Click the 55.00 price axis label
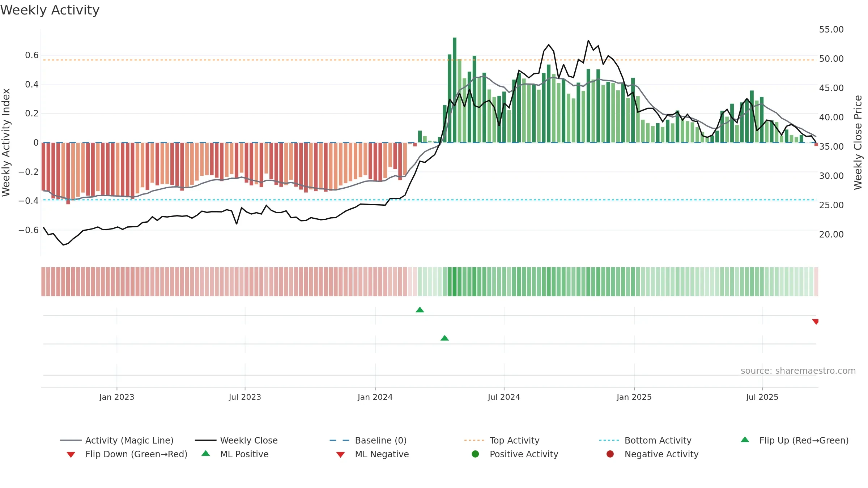The image size is (868, 488). (831, 29)
